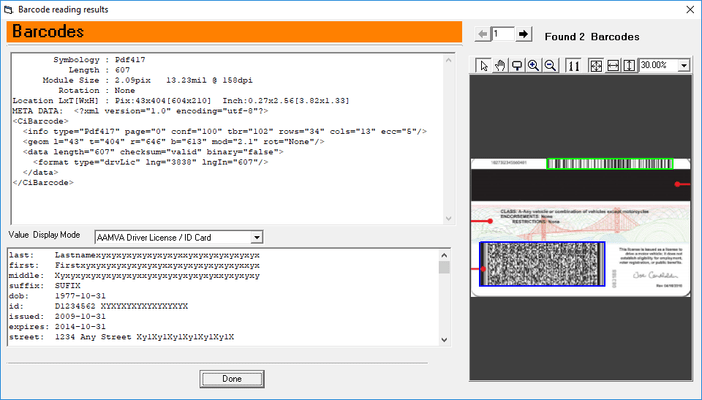Image resolution: width=702 pixels, height=400 pixels.
Task: Click the barcode number input field
Action: (502, 34)
